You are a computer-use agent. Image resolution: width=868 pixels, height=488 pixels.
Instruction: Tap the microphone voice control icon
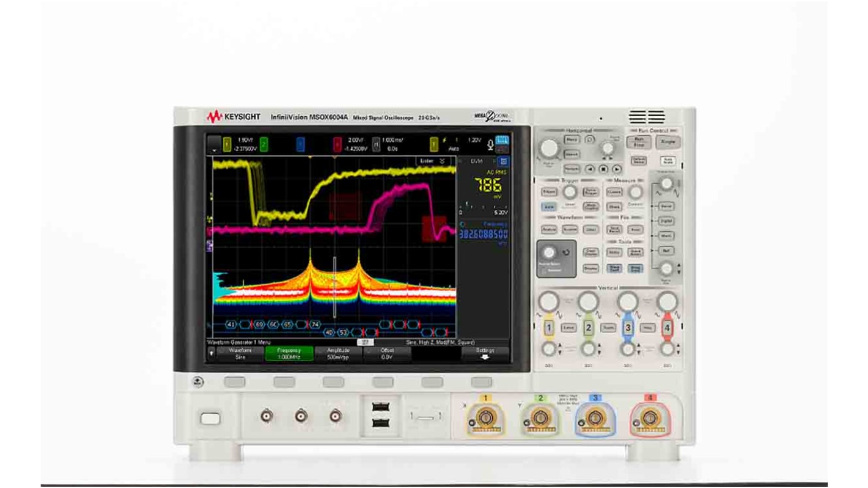[490, 144]
